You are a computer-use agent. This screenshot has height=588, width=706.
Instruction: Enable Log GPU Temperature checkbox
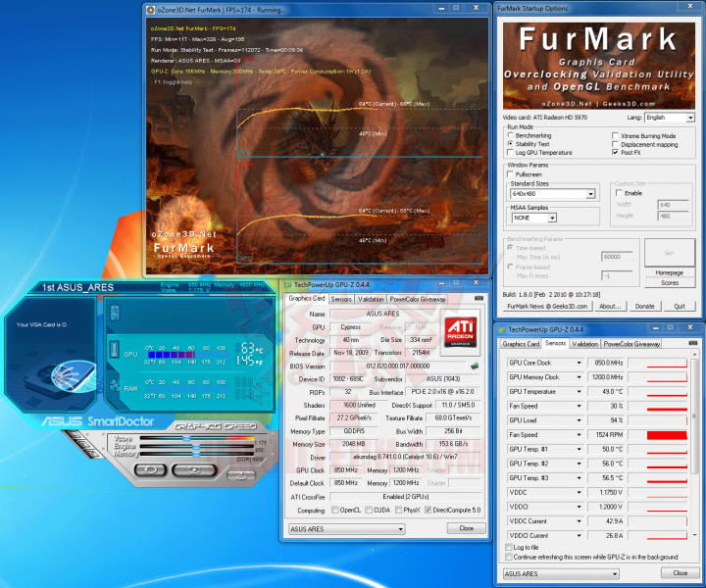point(510,152)
